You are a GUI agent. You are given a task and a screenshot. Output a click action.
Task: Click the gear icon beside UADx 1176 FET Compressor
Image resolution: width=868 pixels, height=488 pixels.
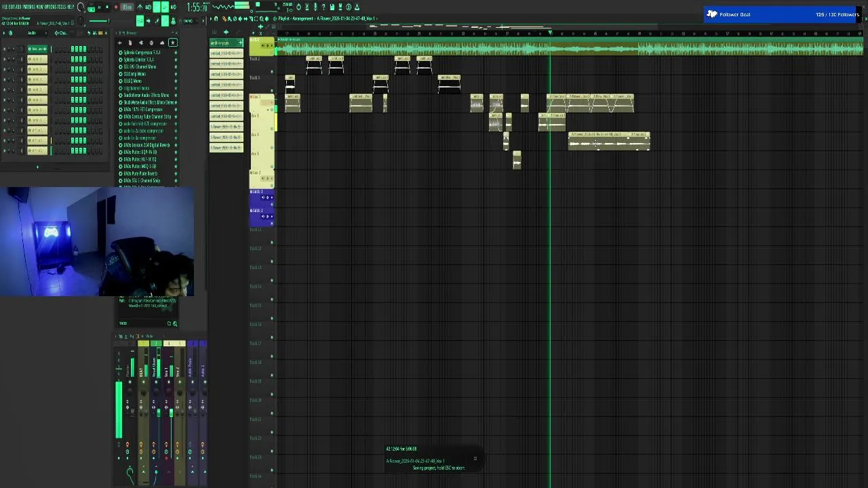click(x=120, y=109)
